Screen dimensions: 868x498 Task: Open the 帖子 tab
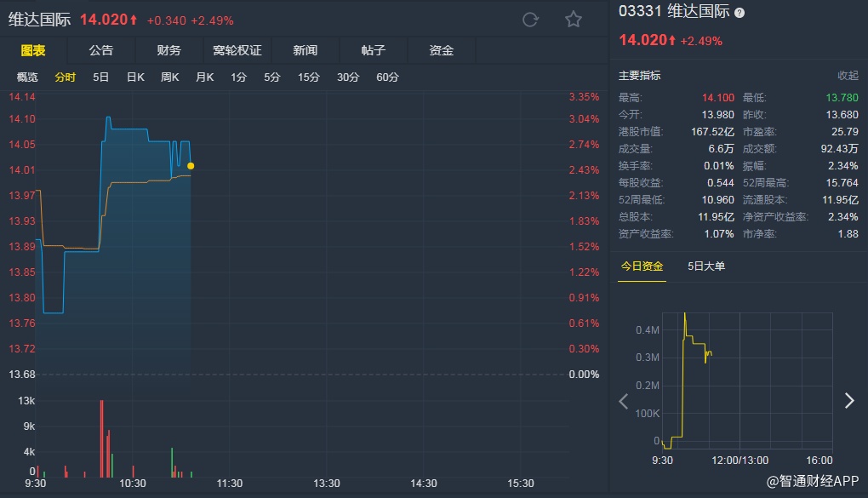point(374,50)
